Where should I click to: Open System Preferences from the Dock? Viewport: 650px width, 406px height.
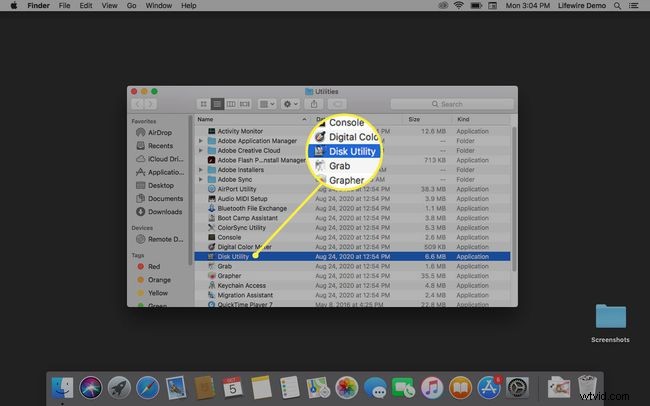(517, 388)
